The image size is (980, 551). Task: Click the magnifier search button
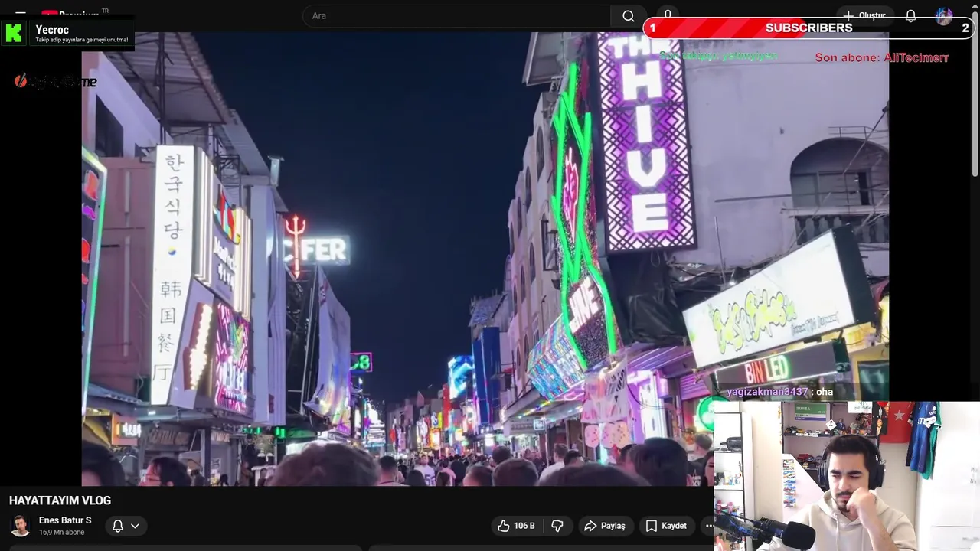pos(629,16)
